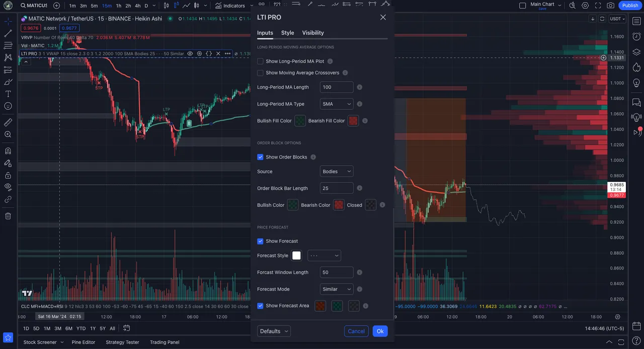Uncheck Show Forecast Area checkbox
Screen dimensions: 644x349
(x=260, y=305)
